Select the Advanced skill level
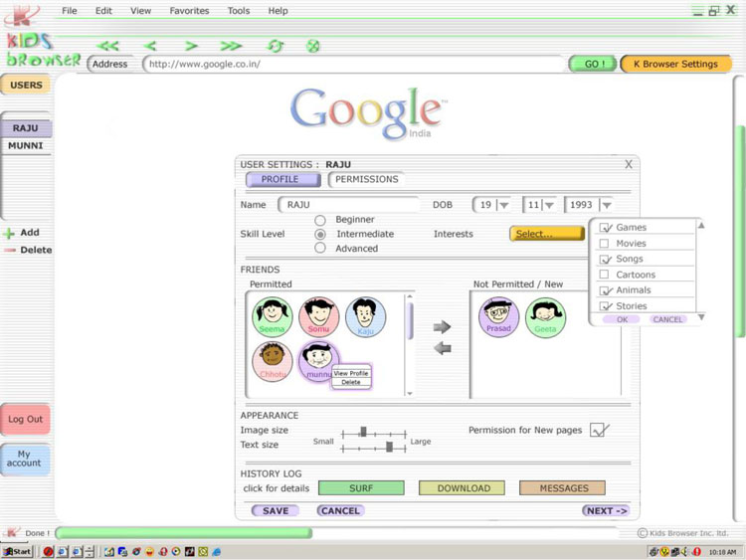746x560 pixels. [x=320, y=248]
